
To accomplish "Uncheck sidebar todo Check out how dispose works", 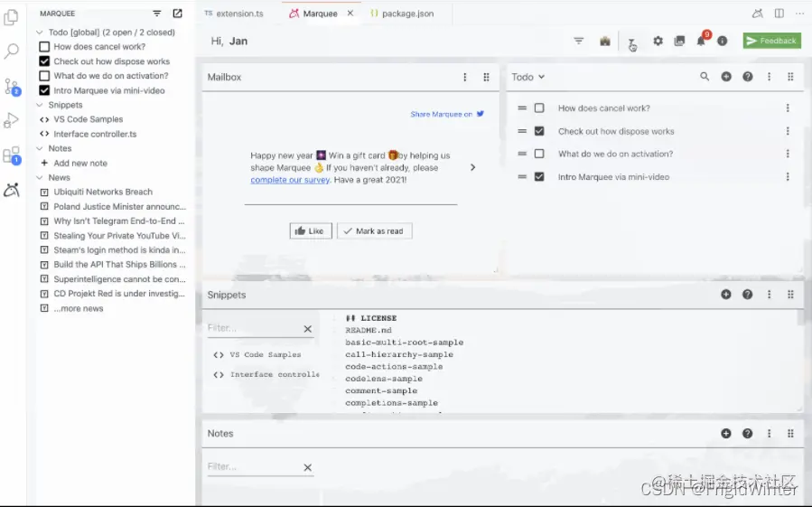I will click(44, 61).
